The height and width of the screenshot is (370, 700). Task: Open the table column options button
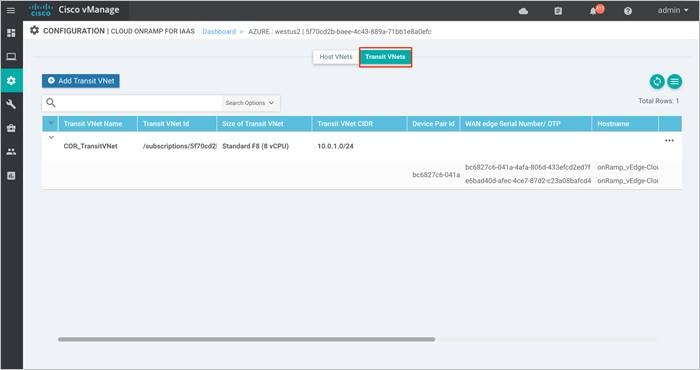click(675, 82)
